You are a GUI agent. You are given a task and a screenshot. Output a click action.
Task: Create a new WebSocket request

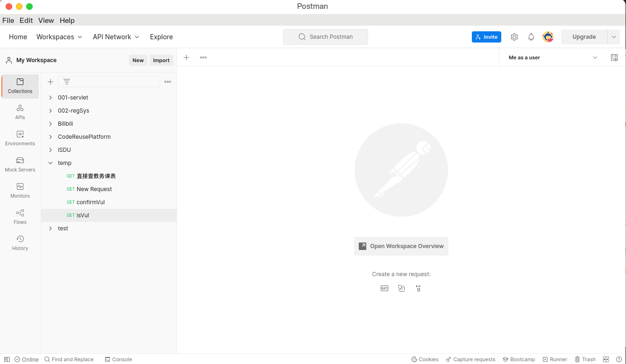[x=401, y=288]
